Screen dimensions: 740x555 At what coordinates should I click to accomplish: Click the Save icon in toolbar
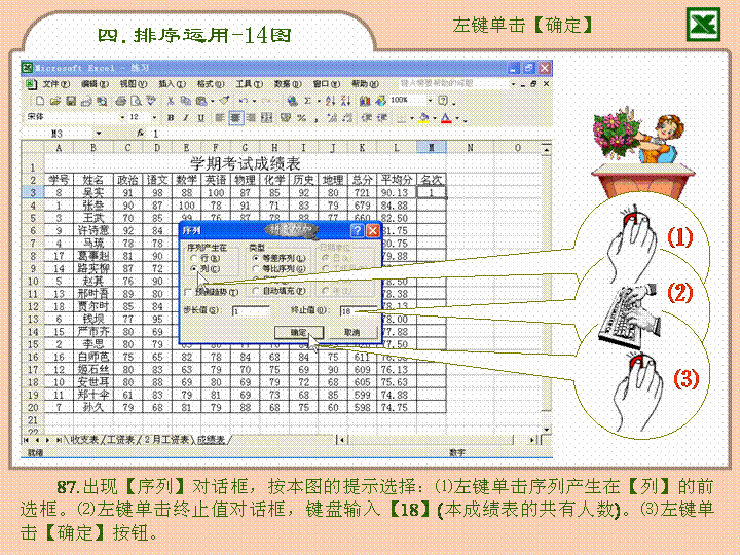(71, 101)
